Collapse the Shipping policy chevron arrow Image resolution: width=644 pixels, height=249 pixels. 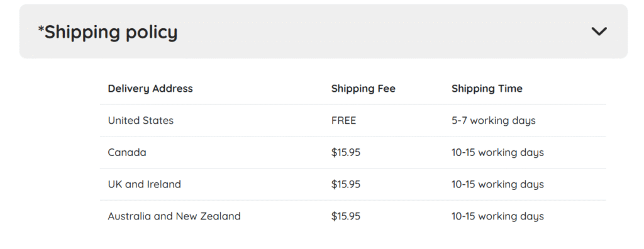(x=599, y=31)
